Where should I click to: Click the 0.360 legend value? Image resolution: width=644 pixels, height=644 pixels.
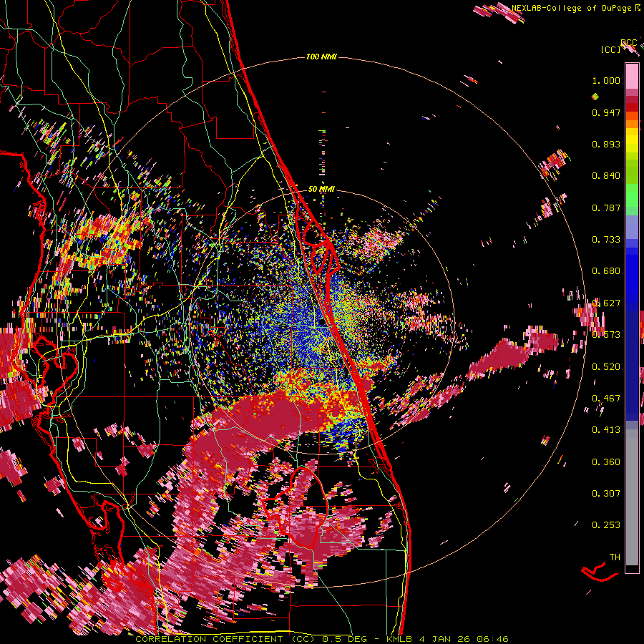pos(606,462)
